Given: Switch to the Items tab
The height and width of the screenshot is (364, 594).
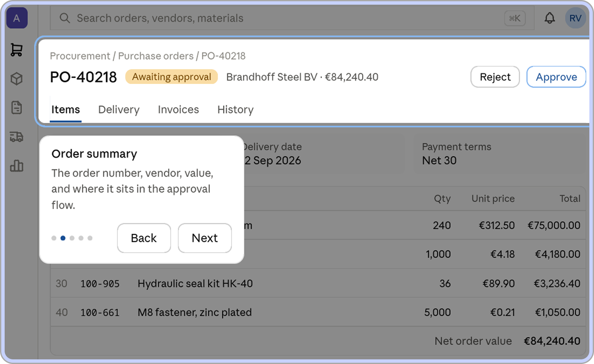Looking at the screenshot, I should [65, 110].
